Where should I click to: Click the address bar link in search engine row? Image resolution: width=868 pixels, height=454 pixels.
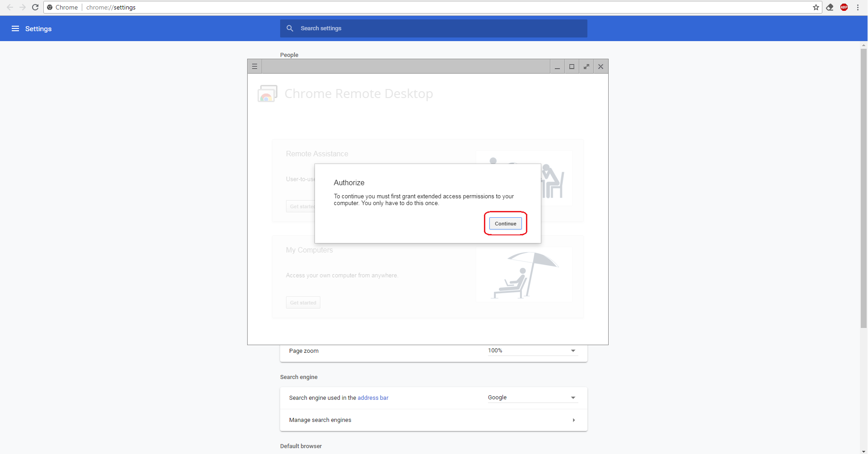(x=373, y=398)
